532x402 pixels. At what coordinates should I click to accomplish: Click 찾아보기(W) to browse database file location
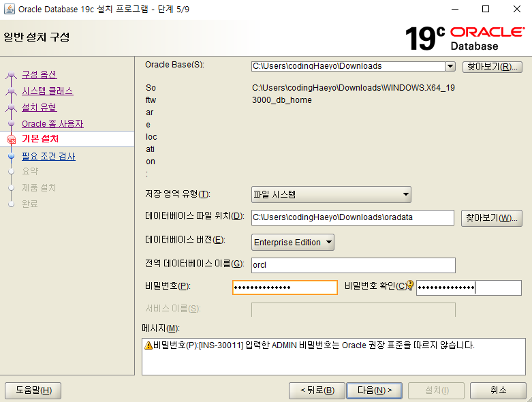(x=491, y=218)
